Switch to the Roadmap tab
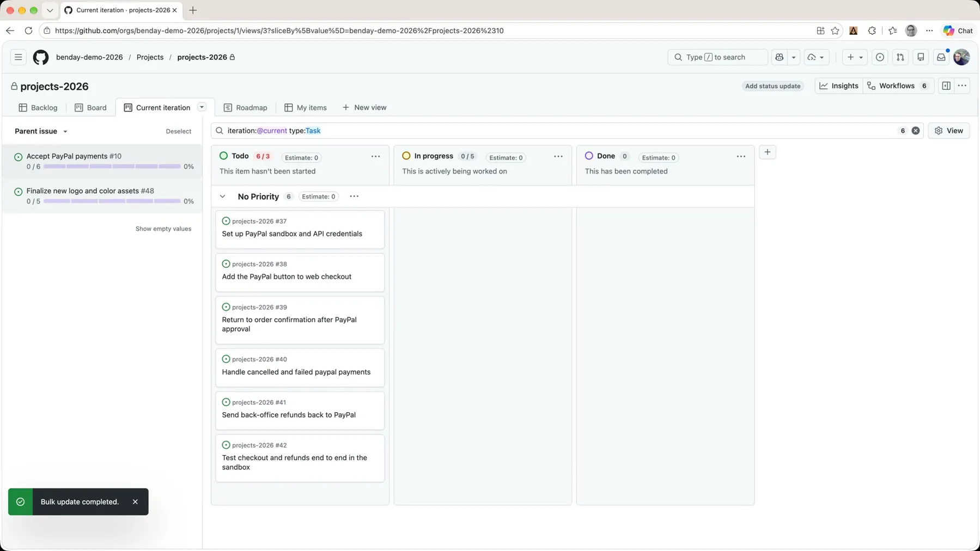Screen dimensions: 980x551 coord(245,108)
